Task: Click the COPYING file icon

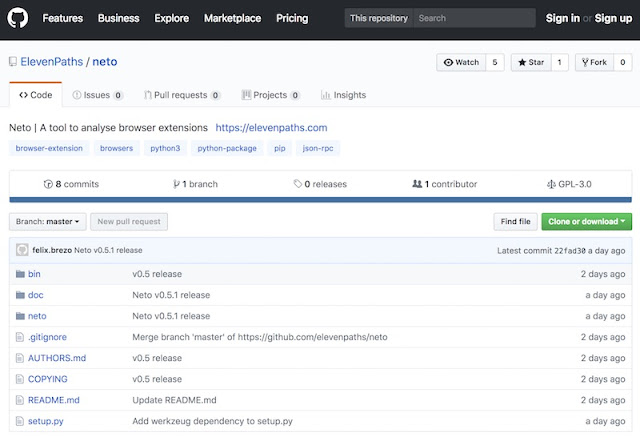Action: click(20, 379)
